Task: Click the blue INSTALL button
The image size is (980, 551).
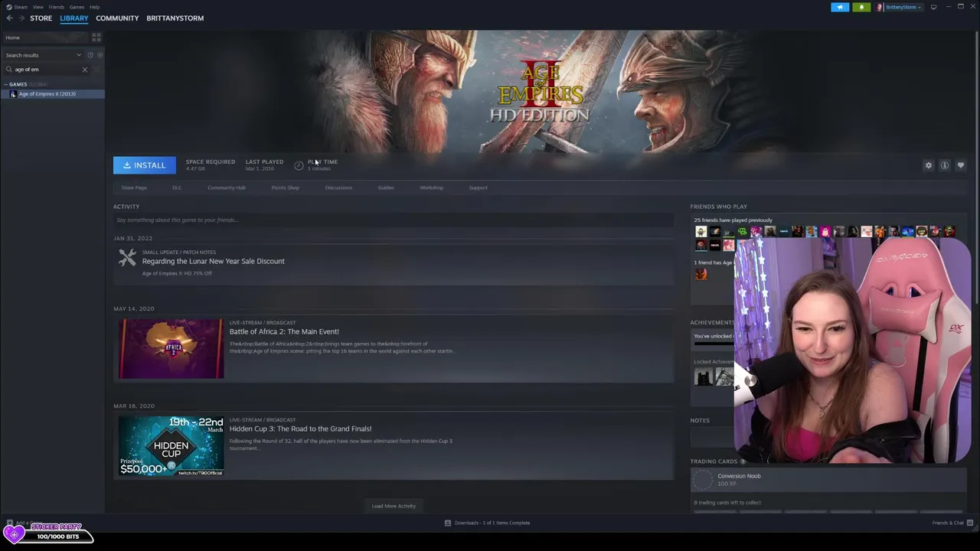Action: point(144,165)
